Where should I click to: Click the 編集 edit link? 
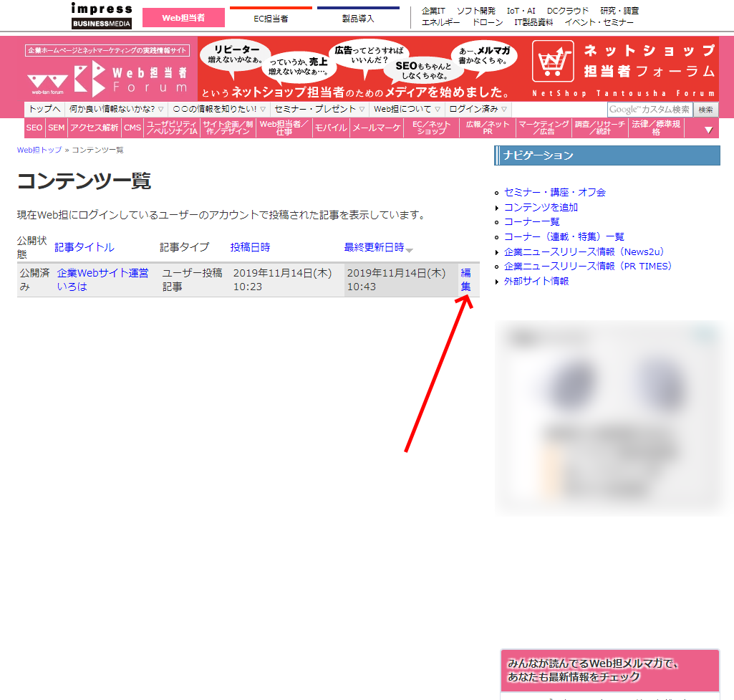pos(465,279)
